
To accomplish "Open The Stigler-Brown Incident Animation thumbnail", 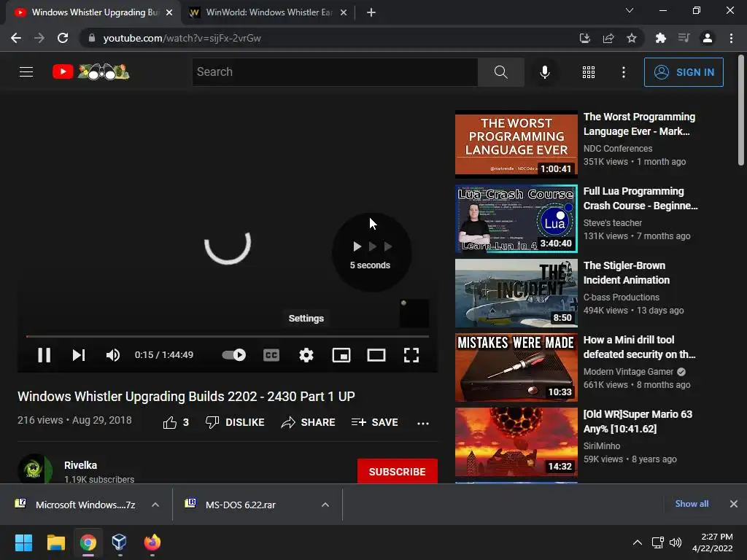I will [516, 293].
